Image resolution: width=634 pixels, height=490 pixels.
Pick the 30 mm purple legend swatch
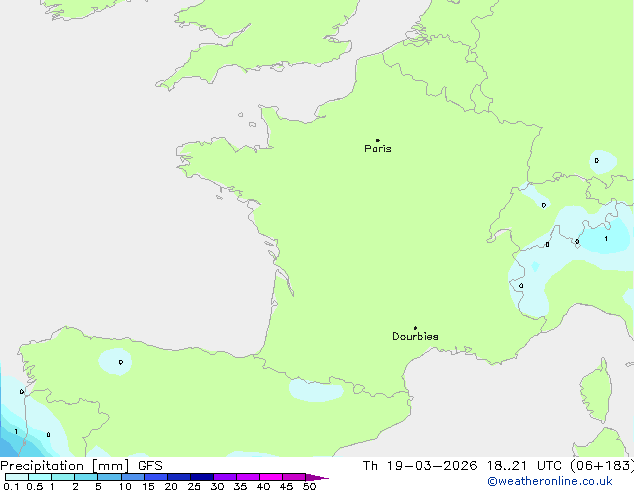point(224,477)
